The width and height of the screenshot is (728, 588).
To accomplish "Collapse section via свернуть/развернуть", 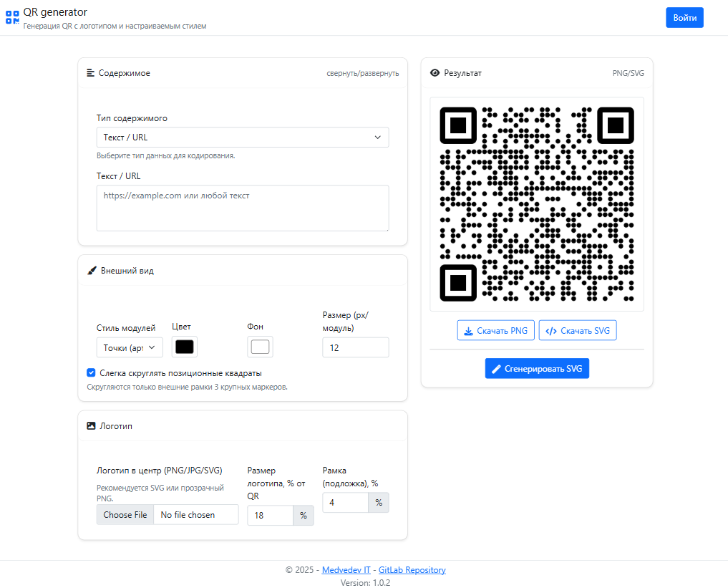I will tap(363, 73).
